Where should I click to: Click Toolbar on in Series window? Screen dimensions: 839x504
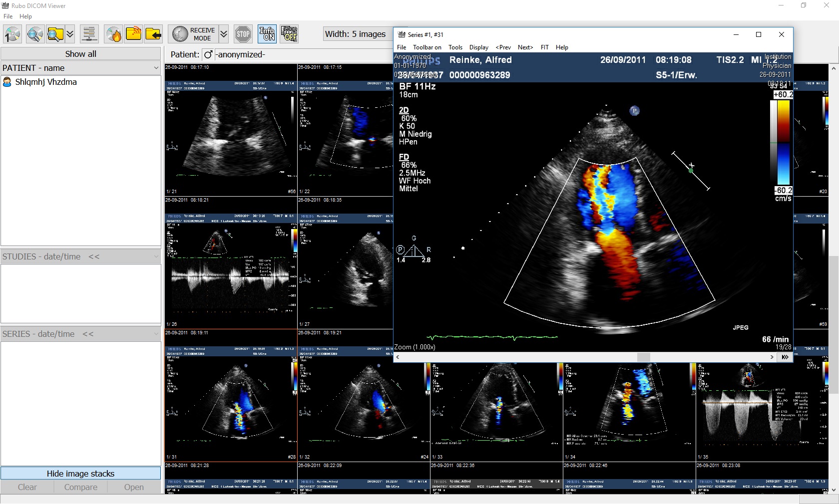tap(427, 47)
